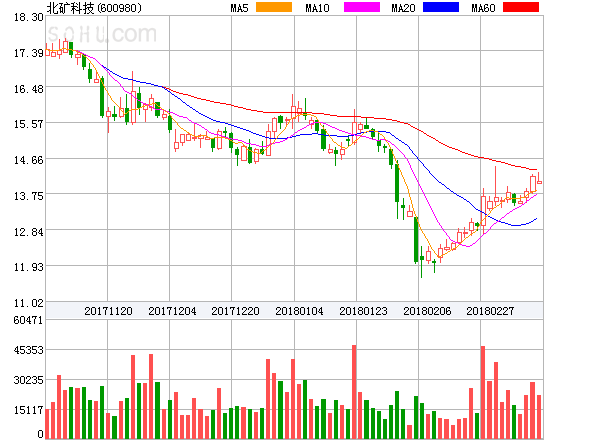
Task: Click the 12.84 price axis label
Action: click(x=29, y=232)
